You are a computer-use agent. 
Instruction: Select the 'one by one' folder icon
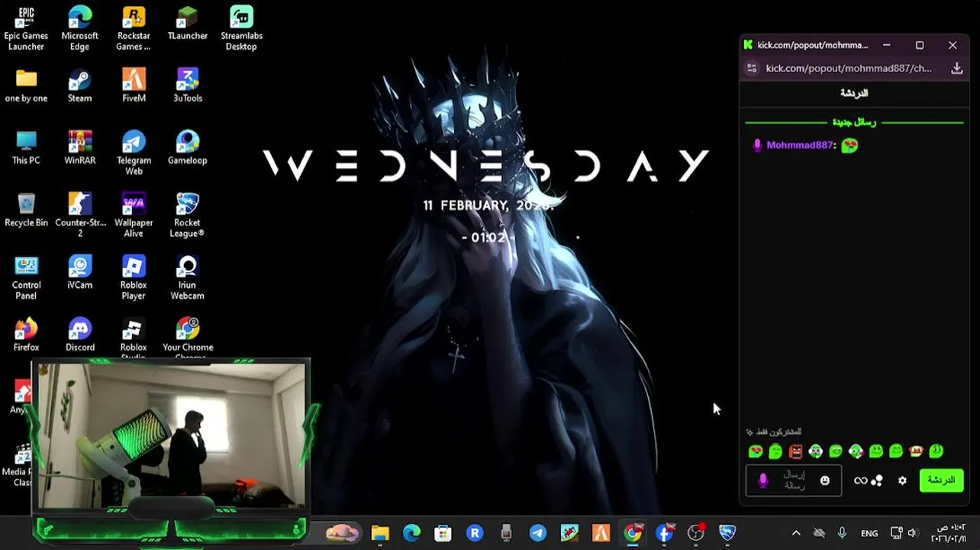tap(26, 86)
